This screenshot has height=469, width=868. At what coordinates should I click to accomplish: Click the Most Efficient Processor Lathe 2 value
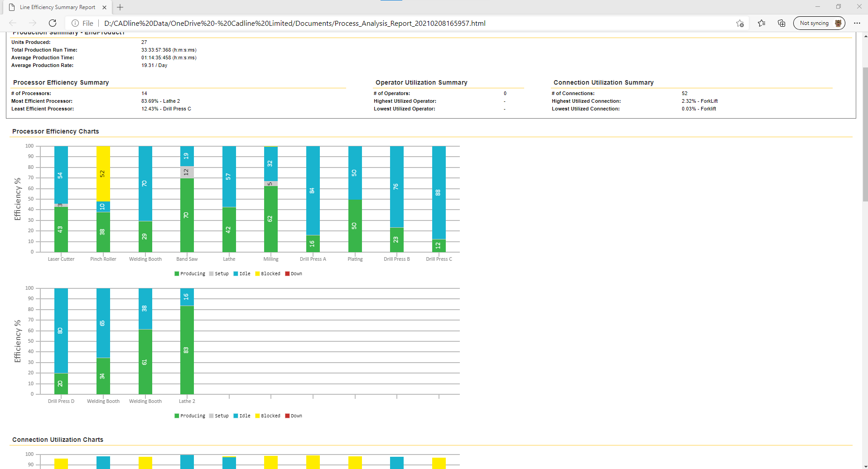(160, 101)
